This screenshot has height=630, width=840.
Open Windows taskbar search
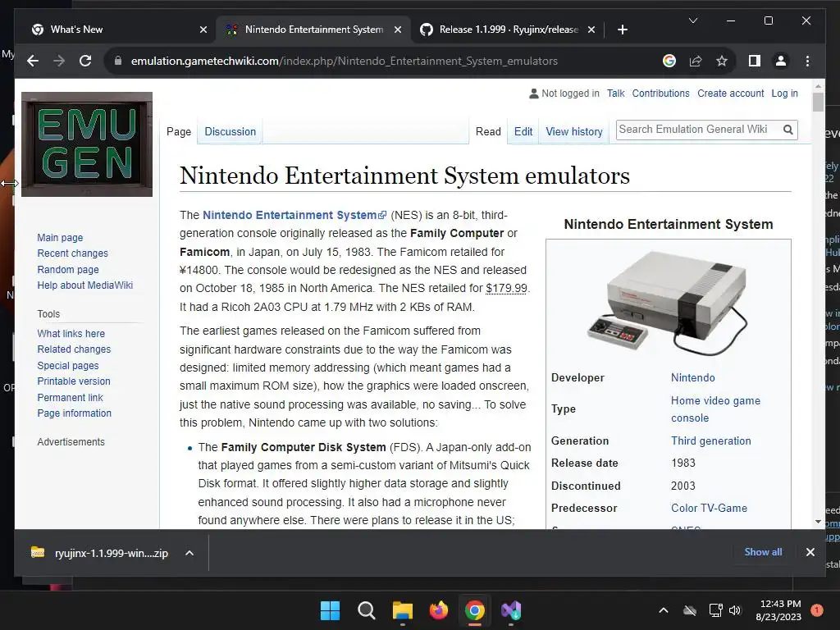[367, 610]
